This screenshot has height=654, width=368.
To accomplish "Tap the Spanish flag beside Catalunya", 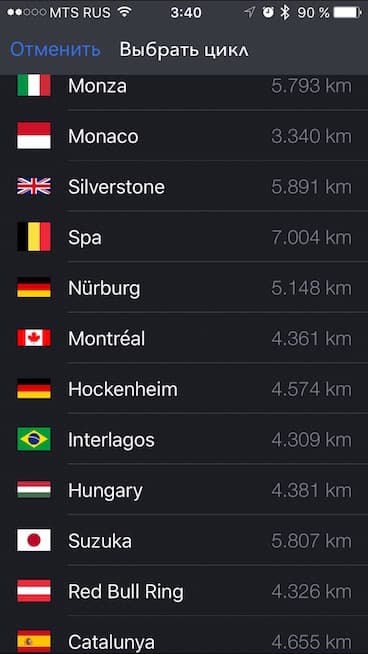I will 34,641.
